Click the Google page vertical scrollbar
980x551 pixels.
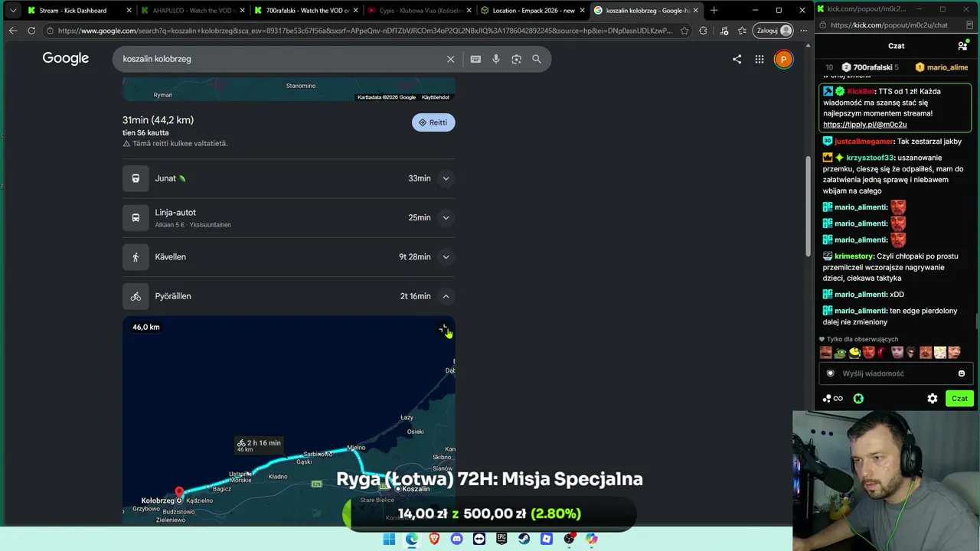coord(808,207)
